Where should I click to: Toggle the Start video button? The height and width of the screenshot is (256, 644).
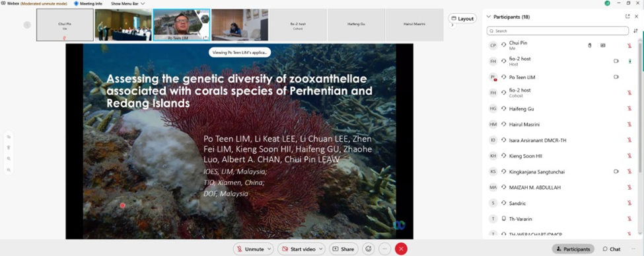coord(298,249)
